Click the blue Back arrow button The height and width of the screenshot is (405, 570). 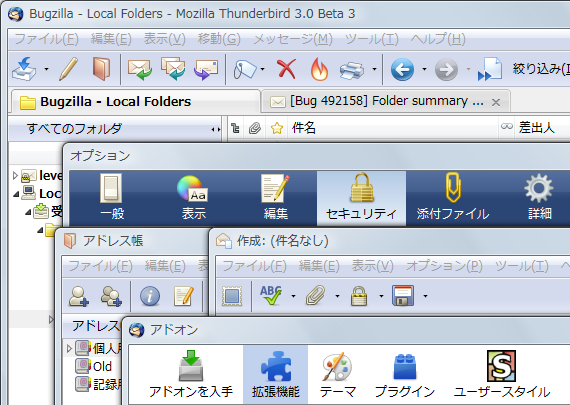(x=402, y=69)
